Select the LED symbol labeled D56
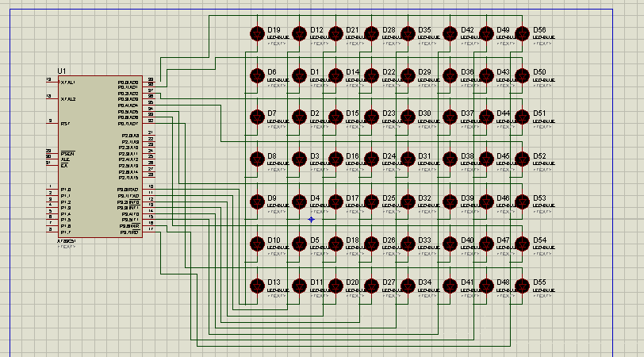 [x=523, y=33]
